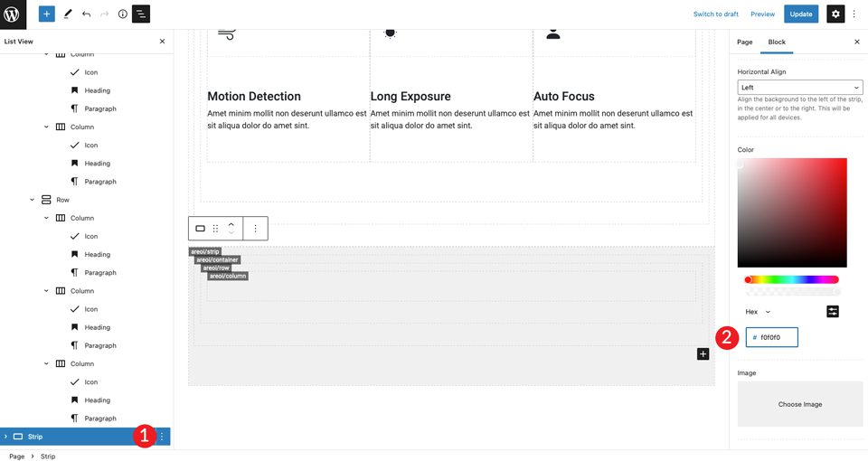Open block toolbar three-dot options

point(255,229)
